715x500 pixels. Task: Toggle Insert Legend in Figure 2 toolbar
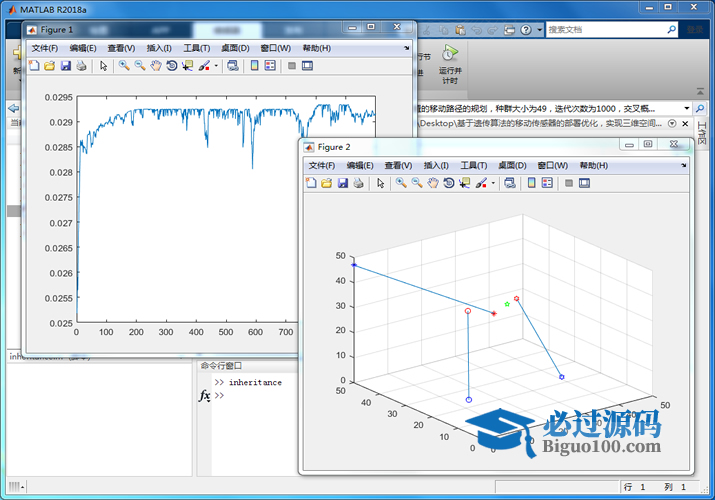click(548, 183)
